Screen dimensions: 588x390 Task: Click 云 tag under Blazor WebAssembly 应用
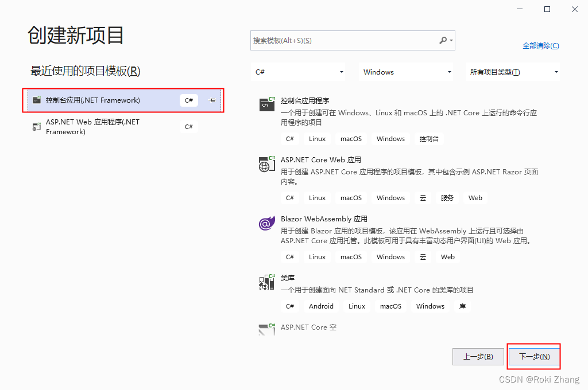click(x=423, y=257)
